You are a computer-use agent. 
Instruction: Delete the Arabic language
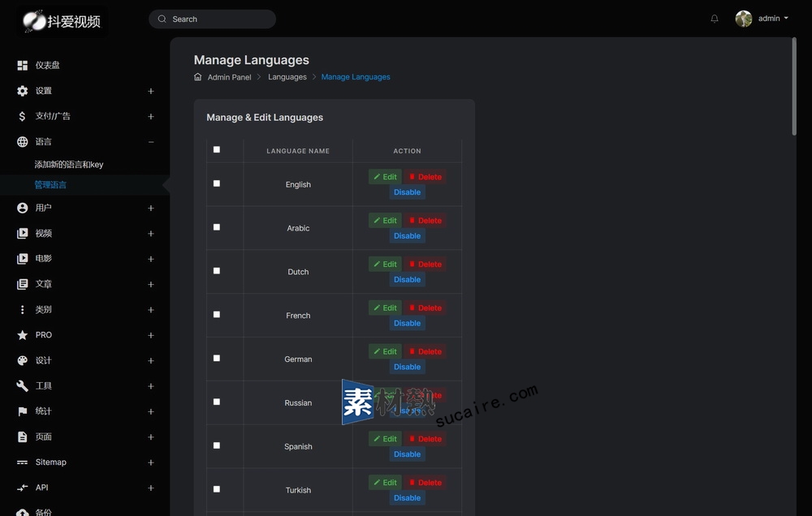(x=425, y=221)
